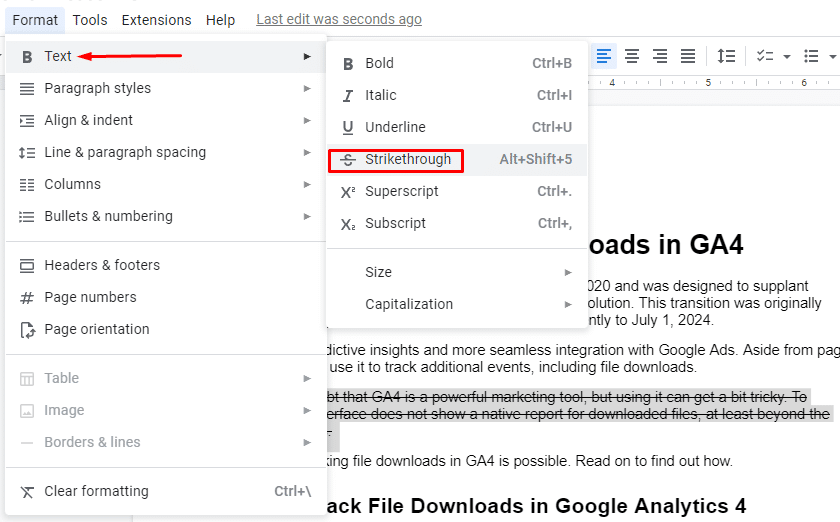Click the Bold B icon in submenu
840x522 pixels.
click(x=348, y=64)
